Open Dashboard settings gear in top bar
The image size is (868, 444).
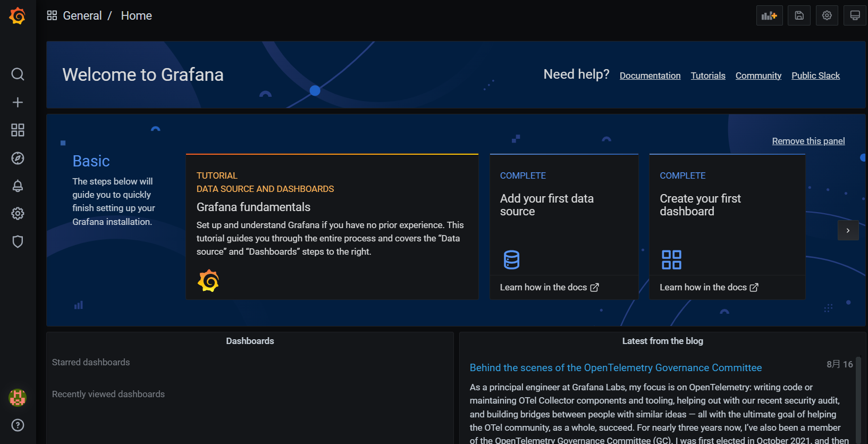point(827,15)
